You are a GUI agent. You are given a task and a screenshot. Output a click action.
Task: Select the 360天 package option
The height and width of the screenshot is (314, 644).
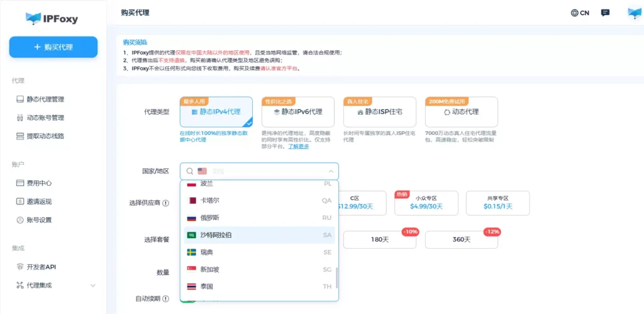(x=461, y=239)
